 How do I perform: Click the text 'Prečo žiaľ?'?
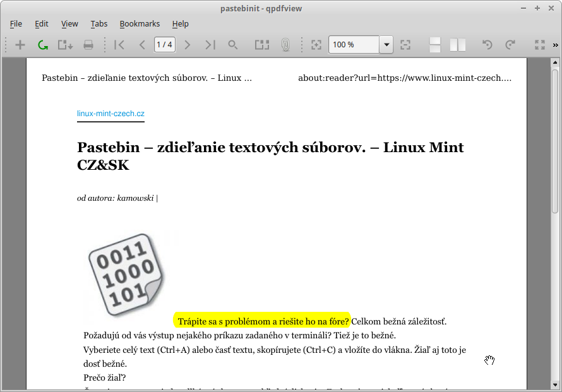[x=105, y=377]
